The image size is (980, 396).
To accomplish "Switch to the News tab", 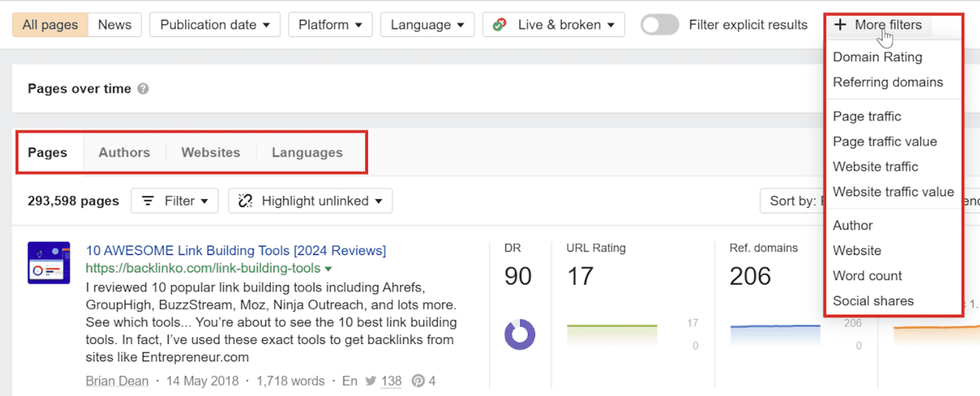I will (115, 24).
